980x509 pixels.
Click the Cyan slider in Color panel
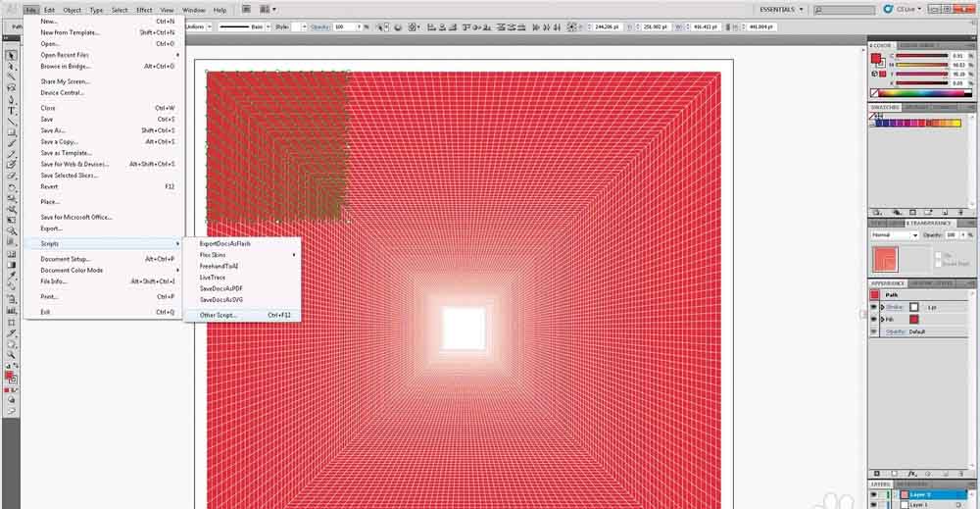(922, 56)
